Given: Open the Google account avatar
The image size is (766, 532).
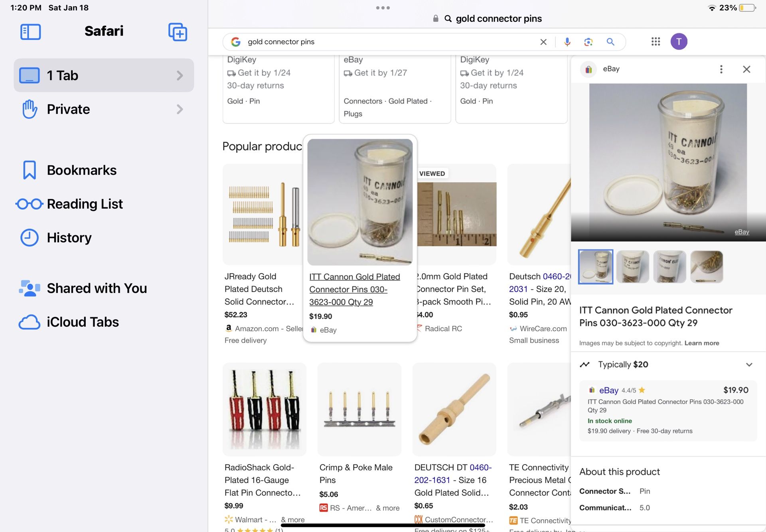Looking at the screenshot, I should [x=679, y=41].
